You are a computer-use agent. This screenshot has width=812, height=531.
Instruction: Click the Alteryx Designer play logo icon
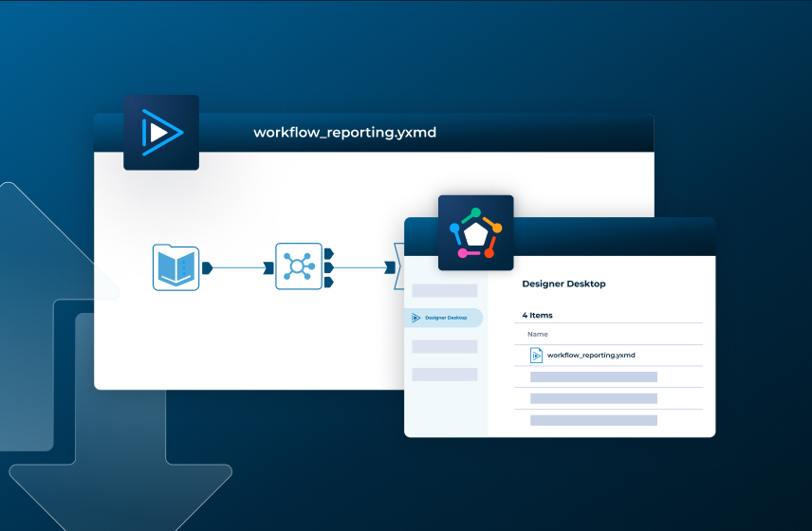tap(161, 132)
